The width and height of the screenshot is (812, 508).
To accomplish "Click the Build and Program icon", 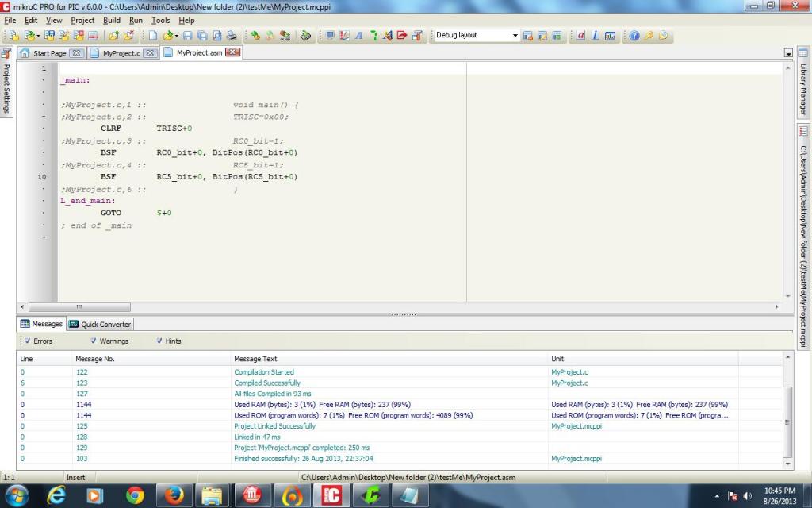I will tap(285, 35).
